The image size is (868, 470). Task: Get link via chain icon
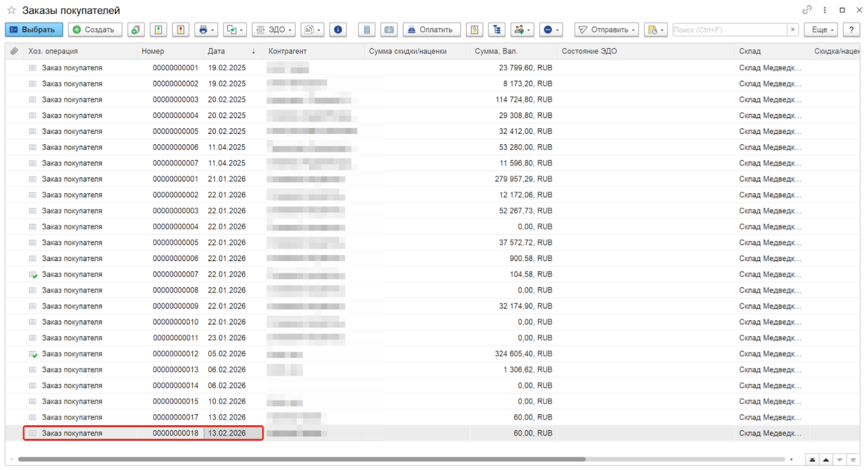[807, 10]
